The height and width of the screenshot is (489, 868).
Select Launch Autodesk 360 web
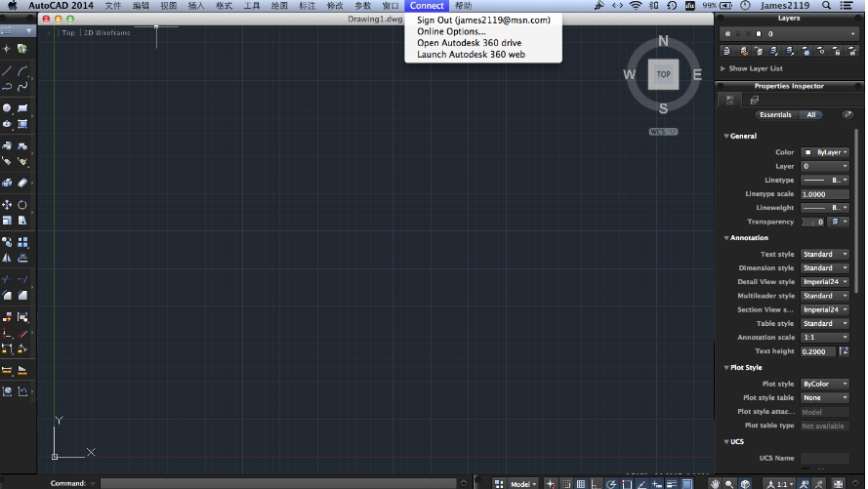tap(483, 55)
